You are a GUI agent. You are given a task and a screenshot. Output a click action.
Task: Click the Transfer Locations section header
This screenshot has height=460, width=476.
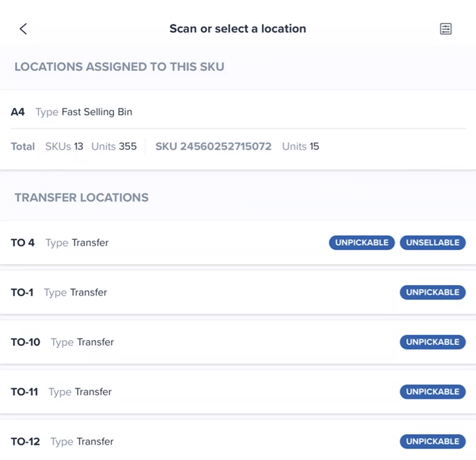(x=82, y=198)
